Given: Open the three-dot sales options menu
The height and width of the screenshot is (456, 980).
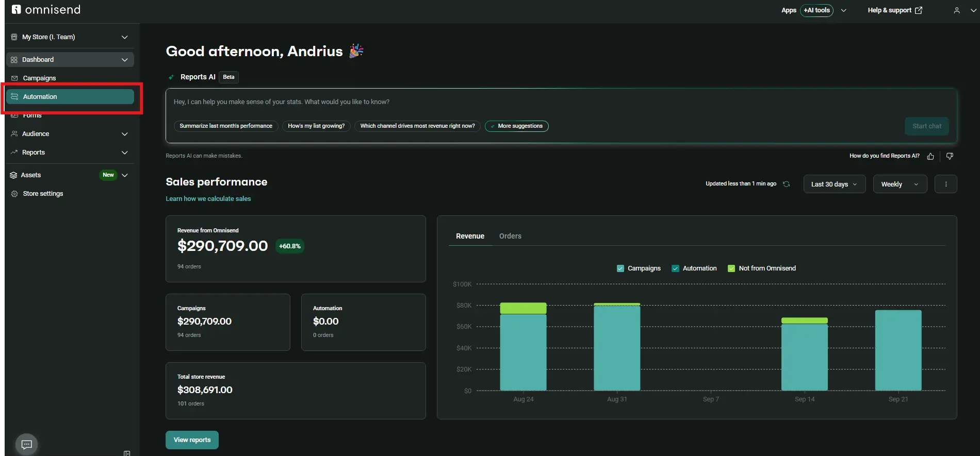Looking at the screenshot, I should pos(946,184).
